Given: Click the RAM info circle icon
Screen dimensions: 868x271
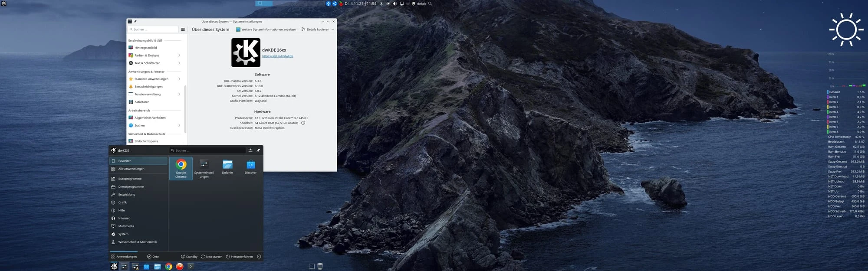Looking at the screenshot, I should (x=303, y=123).
